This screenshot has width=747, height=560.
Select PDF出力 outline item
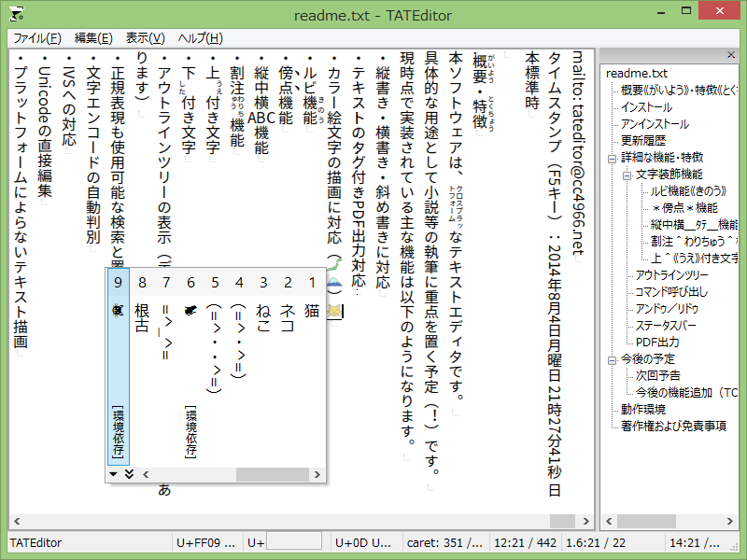(657, 342)
